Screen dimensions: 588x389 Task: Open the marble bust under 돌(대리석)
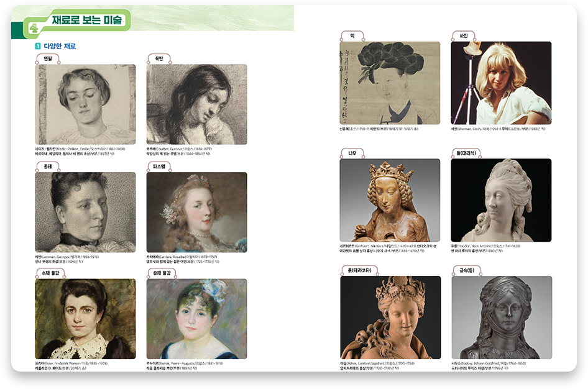[501, 200]
